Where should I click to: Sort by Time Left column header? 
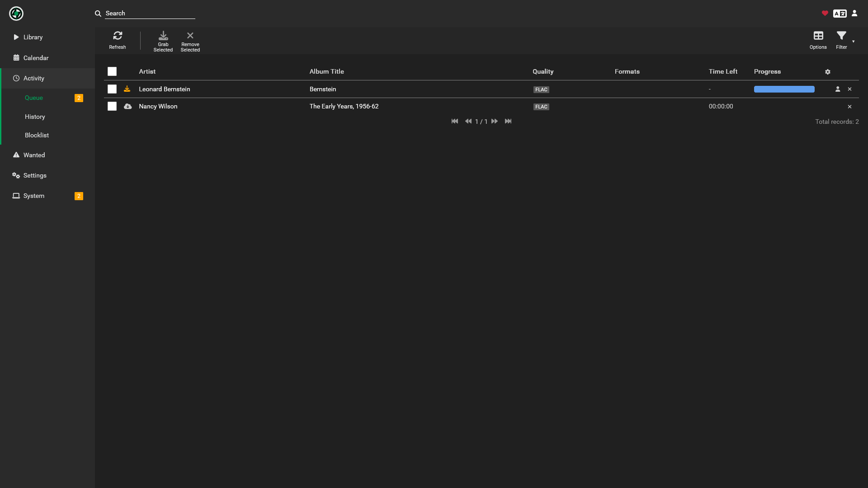723,71
